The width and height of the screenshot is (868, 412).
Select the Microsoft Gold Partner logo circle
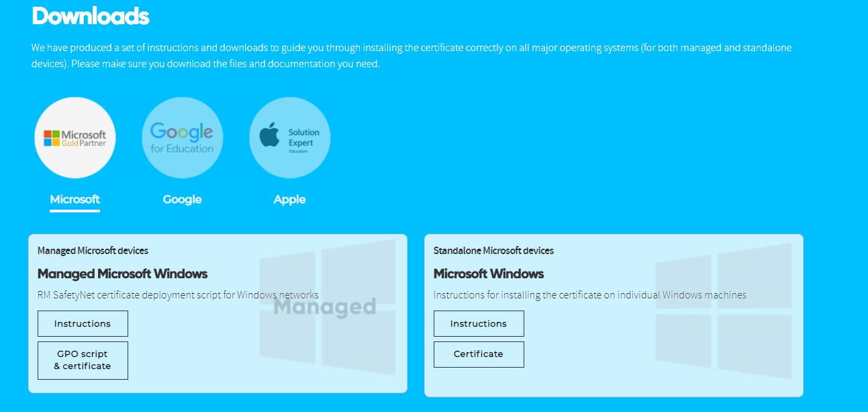pyautogui.click(x=75, y=138)
